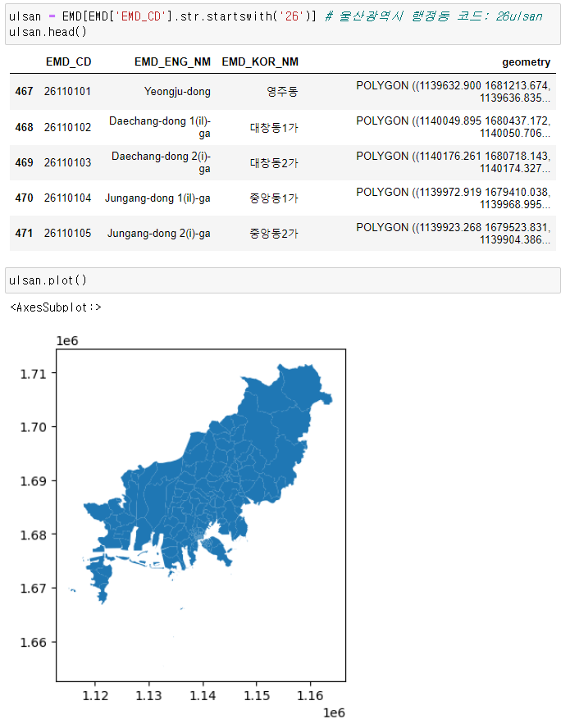Click the ulsan.plot() code cell
This screenshot has height=728, width=570.
pyautogui.click(x=283, y=280)
